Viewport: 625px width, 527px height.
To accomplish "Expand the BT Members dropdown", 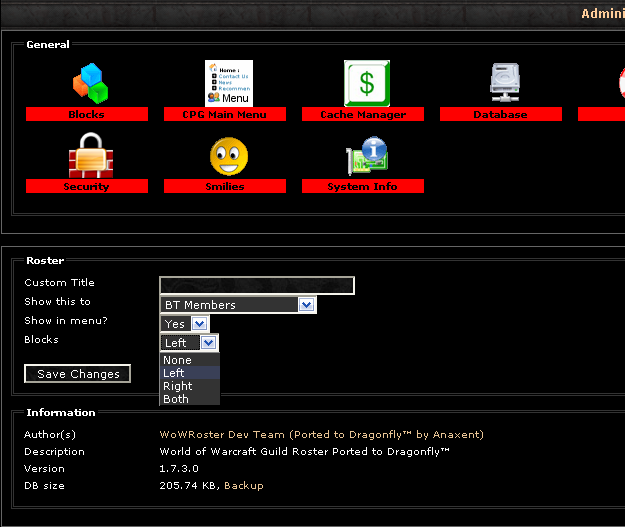I will pyautogui.click(x=306, y=305).
